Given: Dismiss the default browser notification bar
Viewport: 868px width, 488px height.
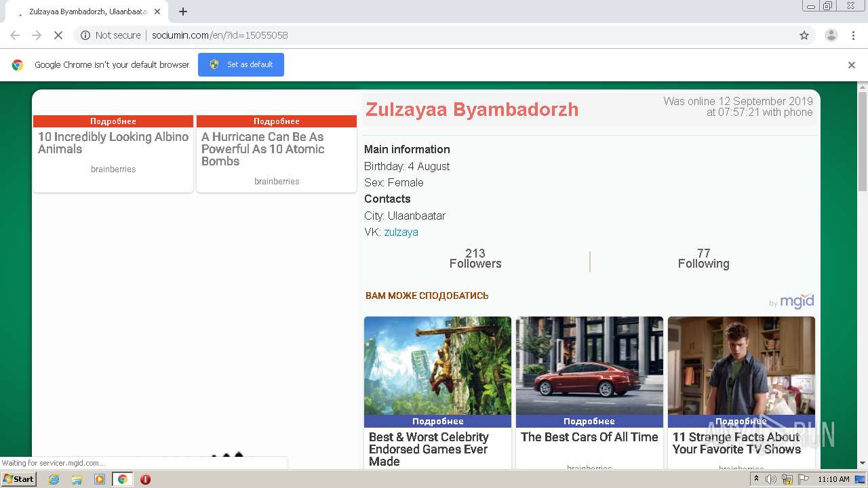Looking at the screenshot, I should pyautogui.click(x=852, y=65).
